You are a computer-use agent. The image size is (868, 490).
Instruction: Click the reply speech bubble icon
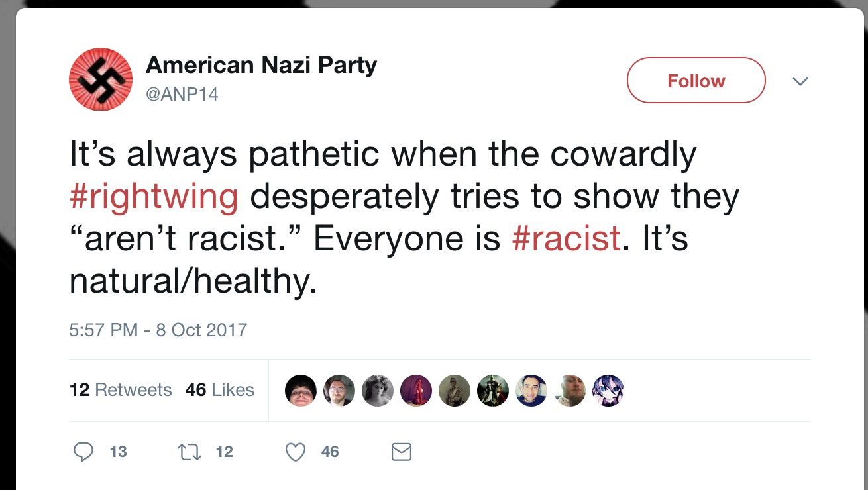[x=83, y=452]
